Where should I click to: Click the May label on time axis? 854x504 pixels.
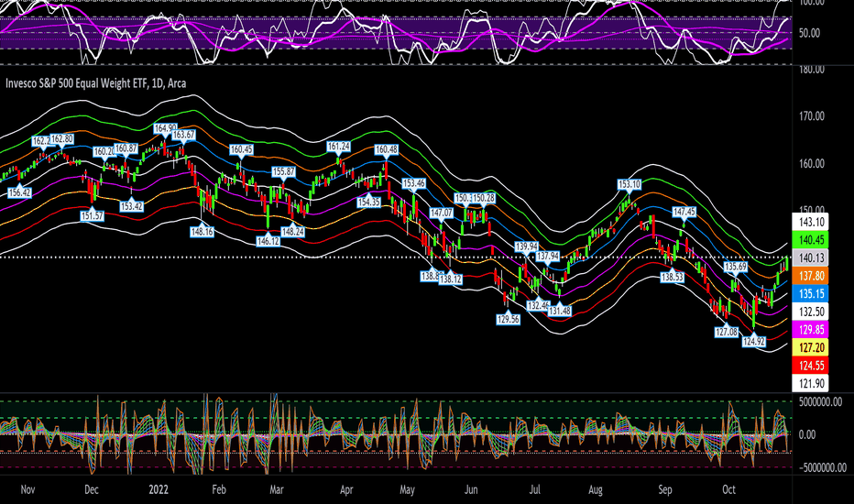pos(408,489)
